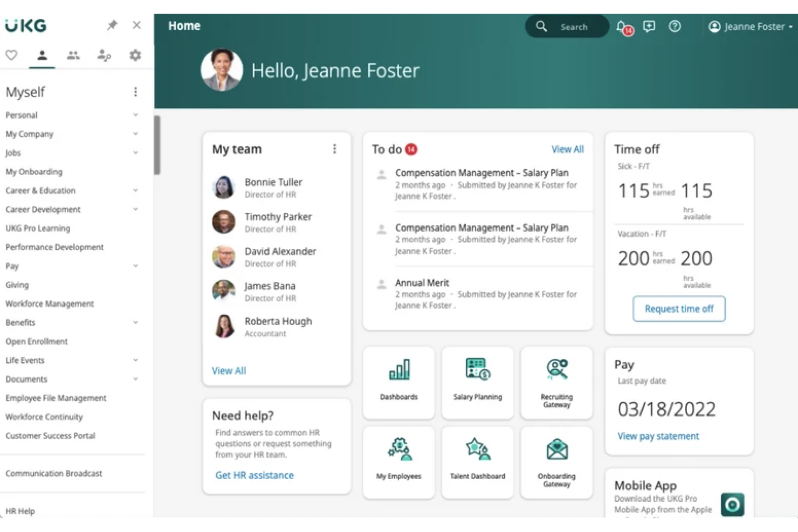Select Workforce Management in the sidebar

pyautogui.click(x=49, y=303)
